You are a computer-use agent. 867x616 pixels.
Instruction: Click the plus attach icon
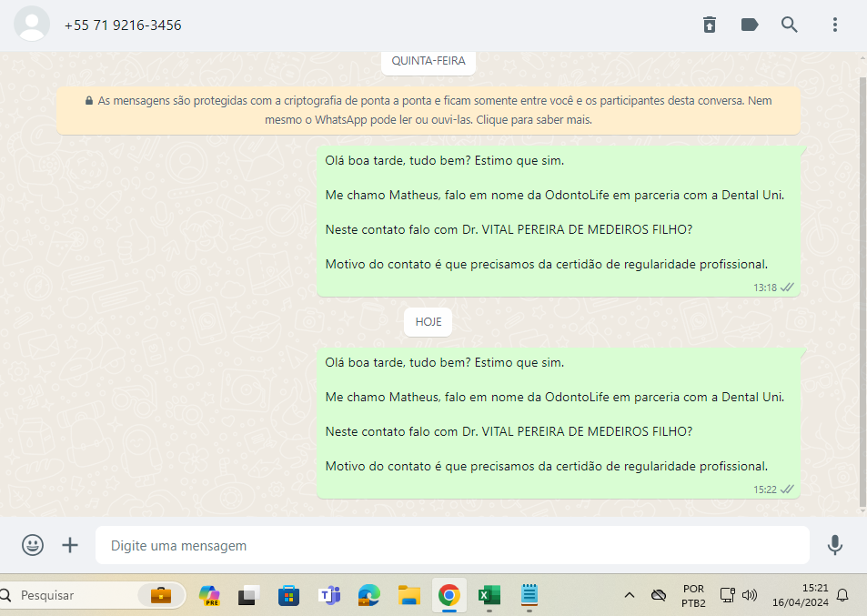pyautogui.click(x=70, y=545)
